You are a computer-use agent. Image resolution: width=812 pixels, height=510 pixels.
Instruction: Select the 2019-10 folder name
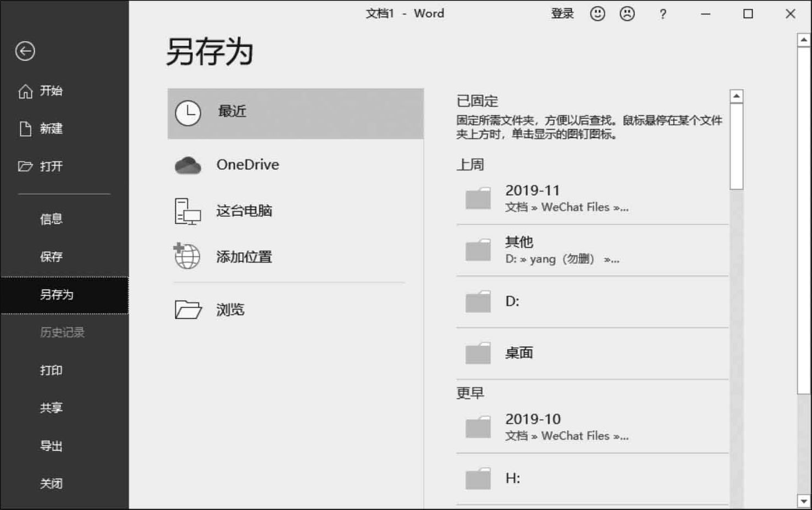[533, 419]
